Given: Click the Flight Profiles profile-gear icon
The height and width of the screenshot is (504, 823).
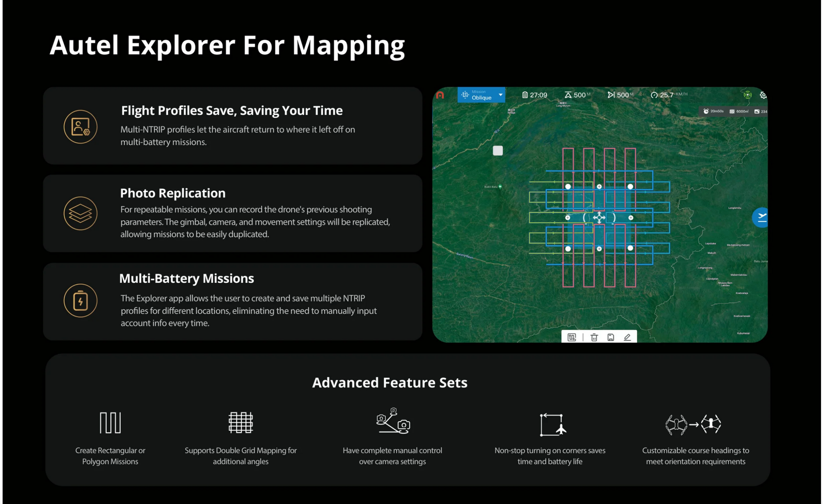Looking at the screenshot, I should pos(80,127).
